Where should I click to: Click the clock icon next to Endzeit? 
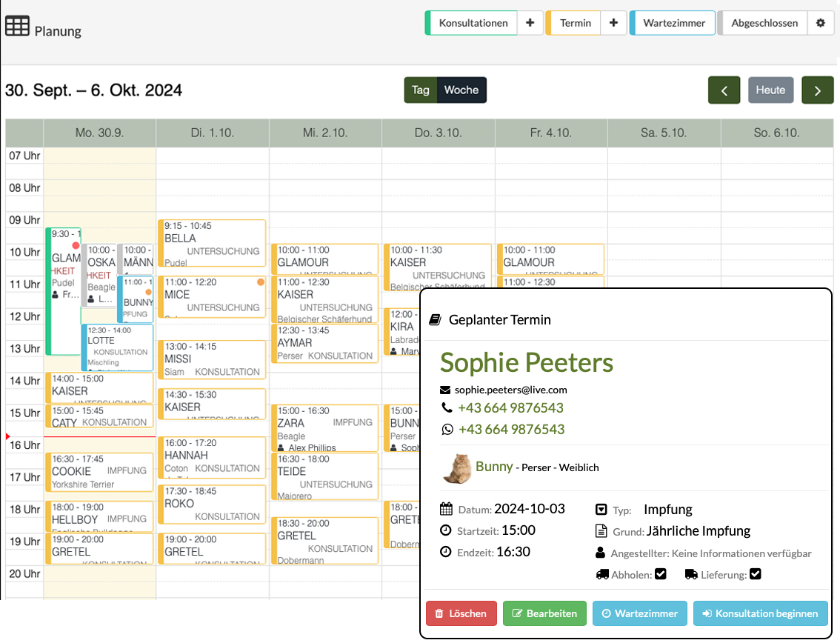point(446,552)
